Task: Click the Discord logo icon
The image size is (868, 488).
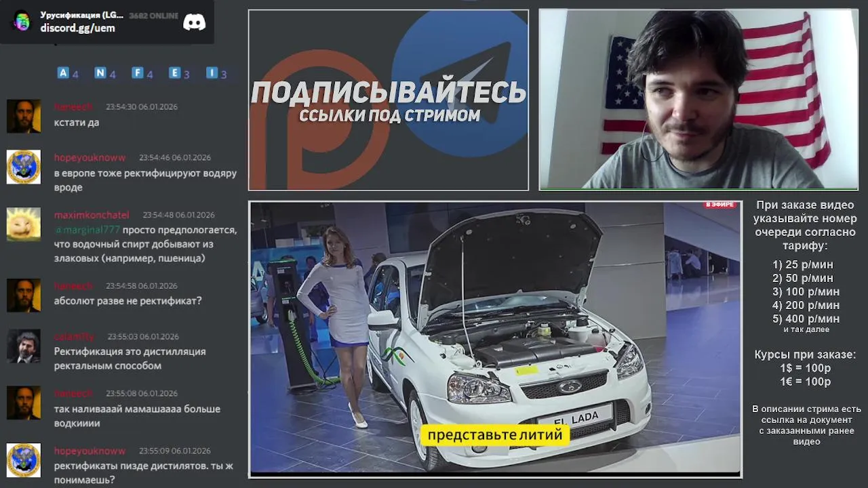Action: pyautogui.click(x=194, y=22)
